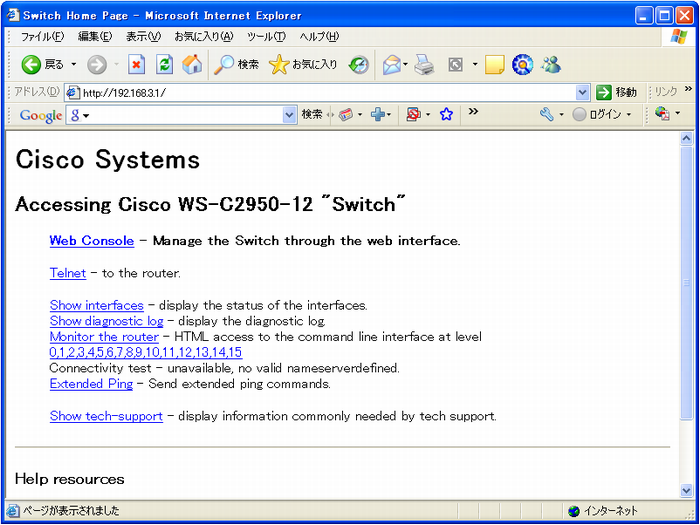This screenshot has width=700, height=525.
Task: Open the 表示(V) menu
Action: click(x=143, y=37)
